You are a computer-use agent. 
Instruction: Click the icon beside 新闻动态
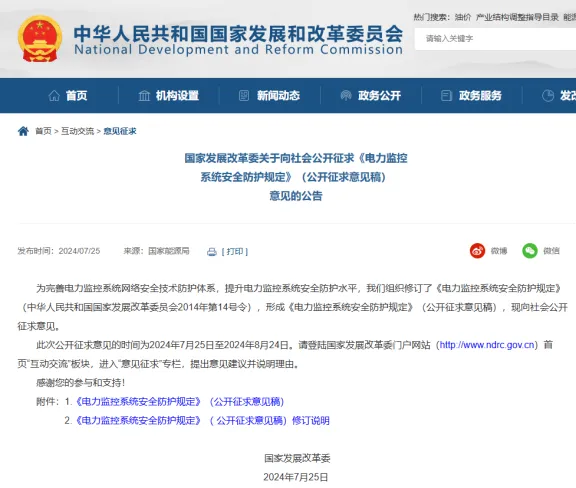click(x=244, y=96)
